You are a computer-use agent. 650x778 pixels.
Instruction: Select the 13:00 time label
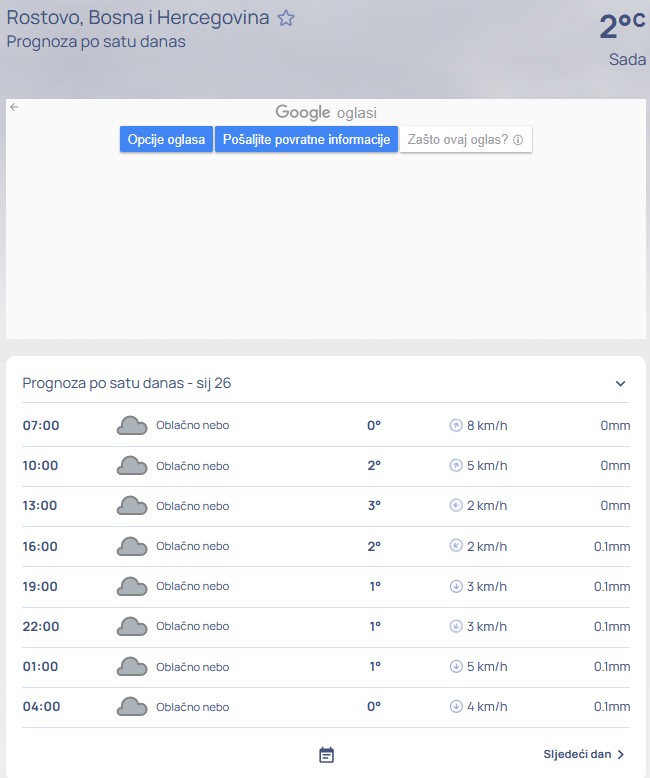(40, 506)
